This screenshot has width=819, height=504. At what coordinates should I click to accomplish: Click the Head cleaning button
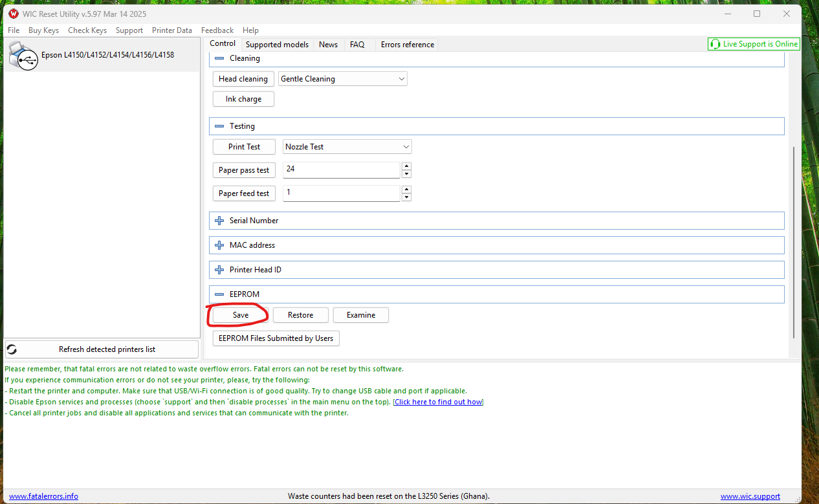(x=243, y=79)
